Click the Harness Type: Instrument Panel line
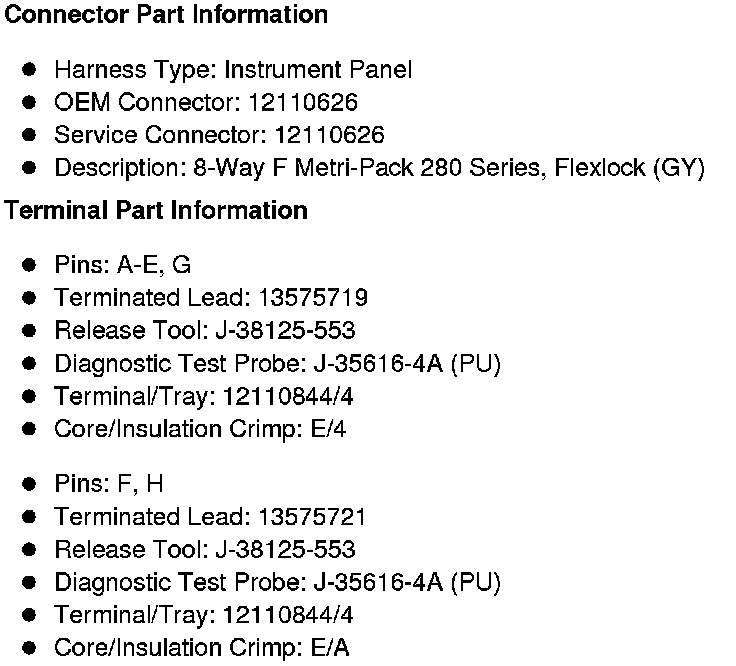The width and height of the screenshot is (736, 666). [232, 70]
